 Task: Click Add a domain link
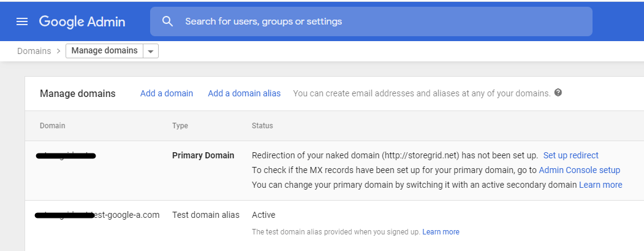click(167, 93)
